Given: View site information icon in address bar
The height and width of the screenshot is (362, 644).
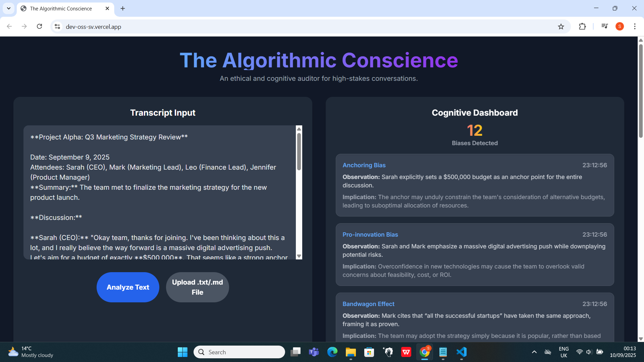Looking at the screenshot, I should point(57,26).
